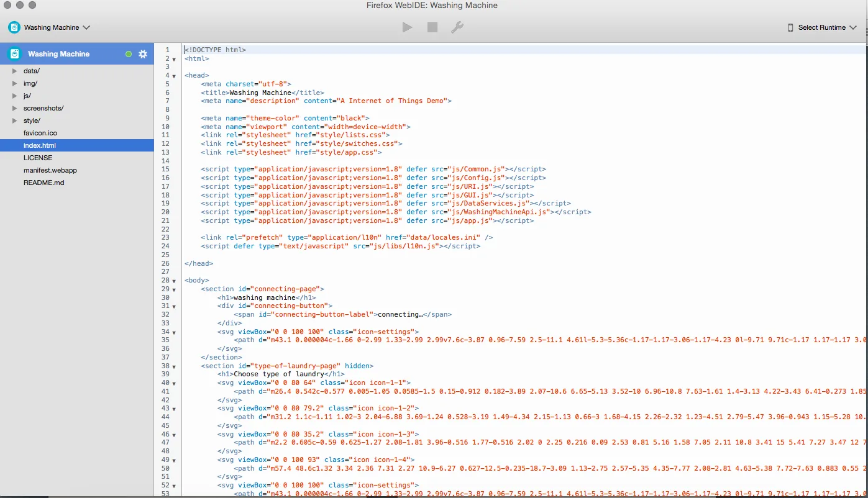
Task: Click "Choose type of laundry" heading text
Action: tap(279, 374)
